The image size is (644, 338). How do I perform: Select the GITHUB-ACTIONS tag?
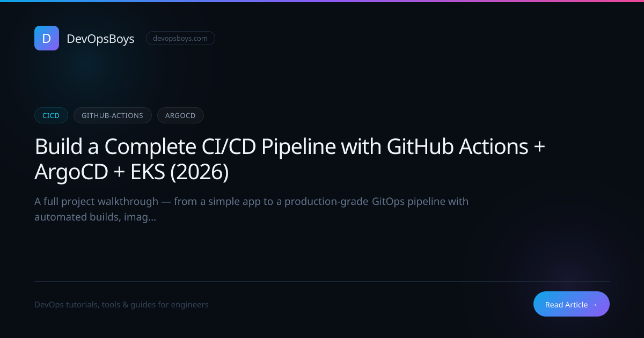coord(112,115)
